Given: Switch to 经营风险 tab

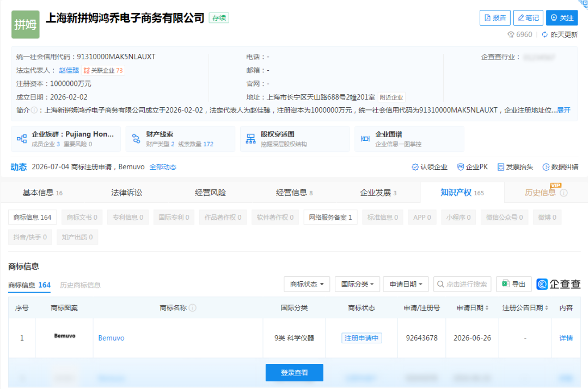Looking at the screenshot, I should 210,193.
